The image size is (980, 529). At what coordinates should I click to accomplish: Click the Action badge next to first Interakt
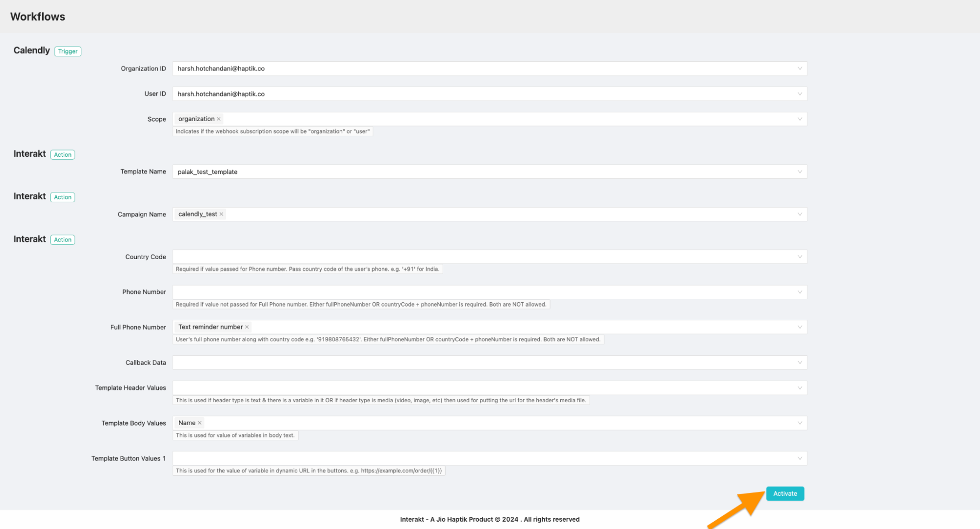click(62, 154)
